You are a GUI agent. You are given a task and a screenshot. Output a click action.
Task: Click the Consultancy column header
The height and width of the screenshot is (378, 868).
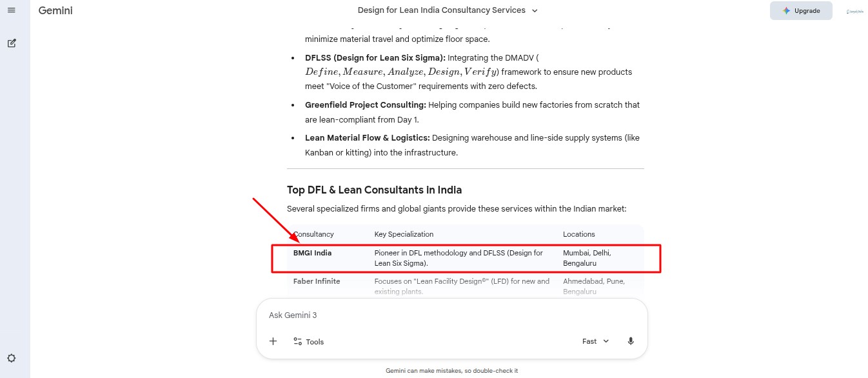click(313, 234)
